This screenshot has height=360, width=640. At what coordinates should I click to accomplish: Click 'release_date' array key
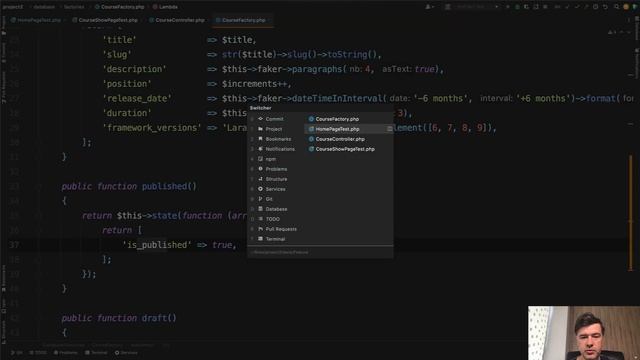click(137, 99)
